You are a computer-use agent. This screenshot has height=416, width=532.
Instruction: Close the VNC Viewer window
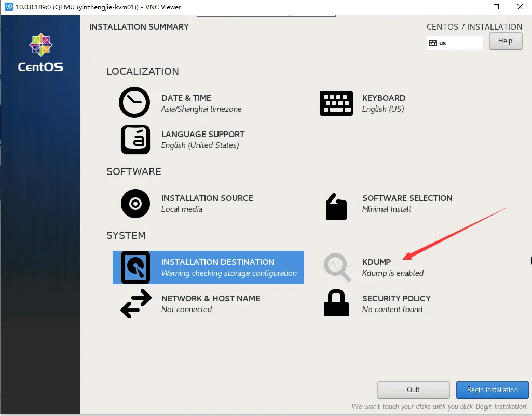tap(520, 7)
